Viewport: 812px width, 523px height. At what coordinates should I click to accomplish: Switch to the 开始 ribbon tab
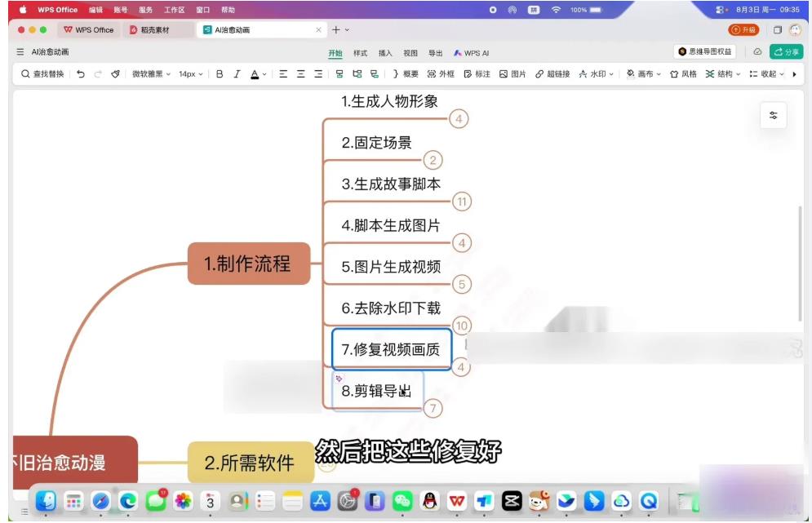(x=335, y=53)
